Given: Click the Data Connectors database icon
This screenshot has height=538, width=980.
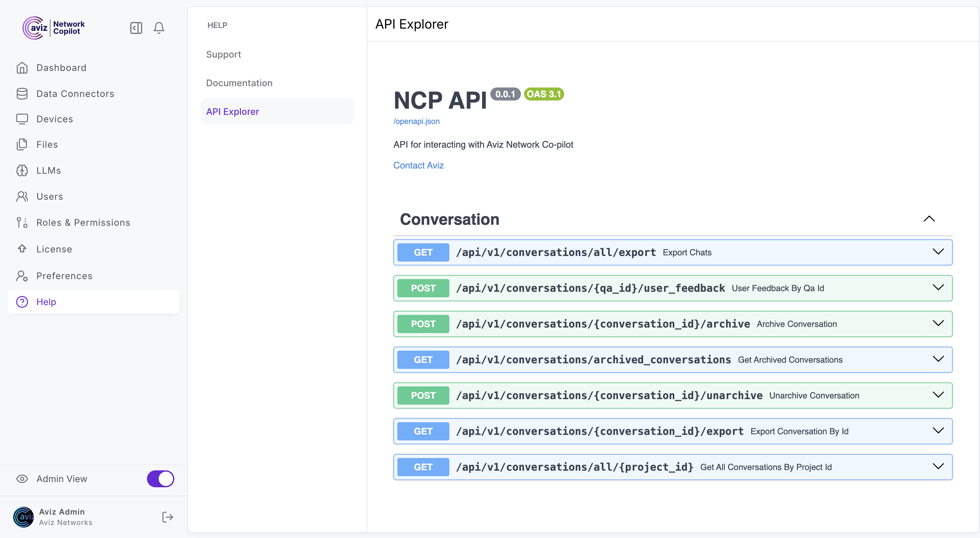Looking at the screenshot, I should (22, 94).
